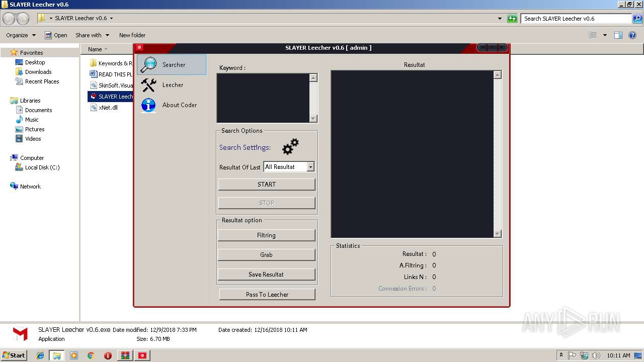Screen dimensions: 644x362
Task: Click the Search Settings label
Action: [245, 147]
